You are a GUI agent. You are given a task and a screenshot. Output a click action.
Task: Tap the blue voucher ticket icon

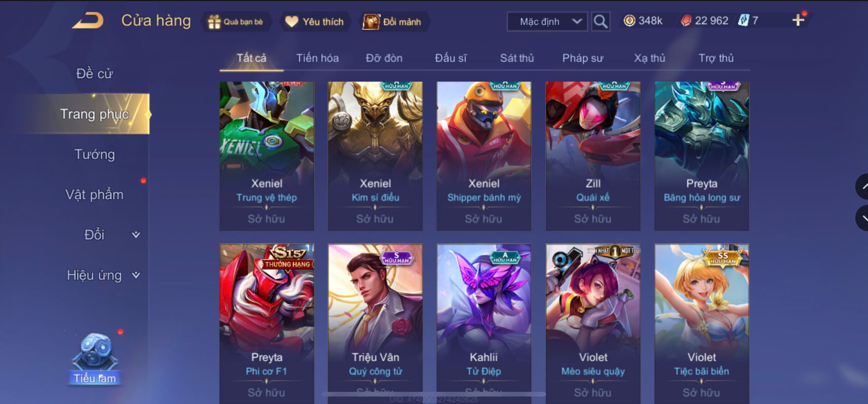pos(743,21)
